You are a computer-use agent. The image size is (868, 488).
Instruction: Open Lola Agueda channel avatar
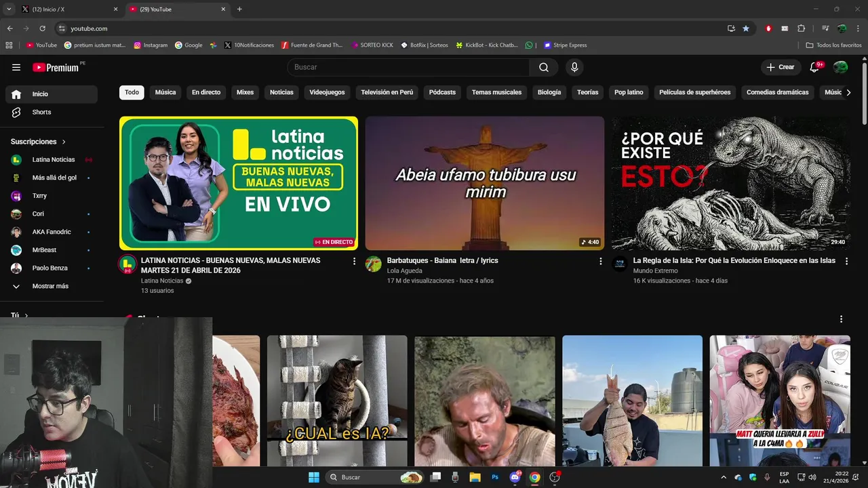point(374,264)
